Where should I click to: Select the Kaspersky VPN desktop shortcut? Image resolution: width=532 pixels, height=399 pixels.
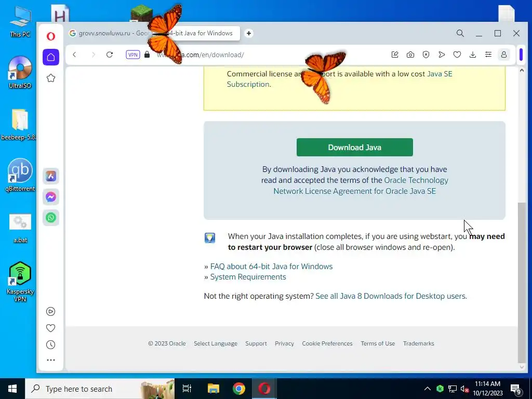[20, 282]
